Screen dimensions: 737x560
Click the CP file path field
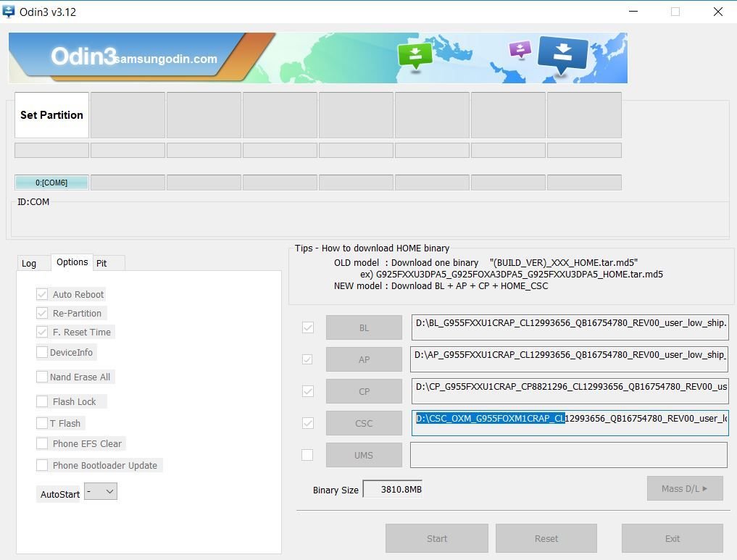click(x=570, y=391)
